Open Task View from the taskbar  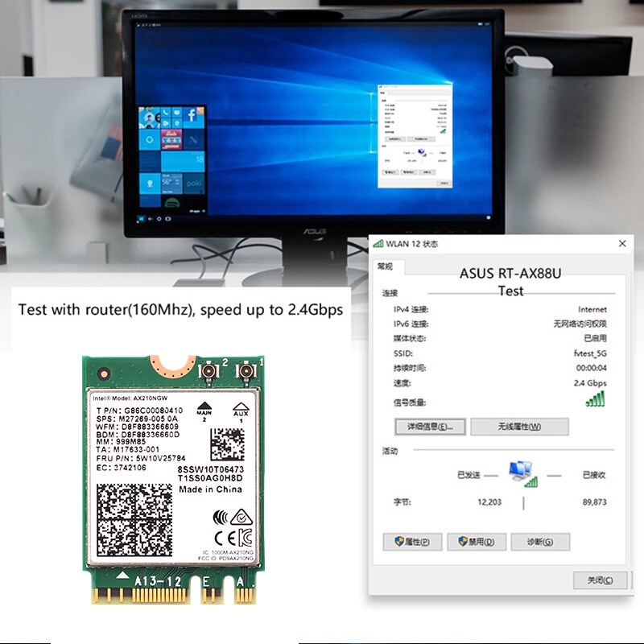167,219
